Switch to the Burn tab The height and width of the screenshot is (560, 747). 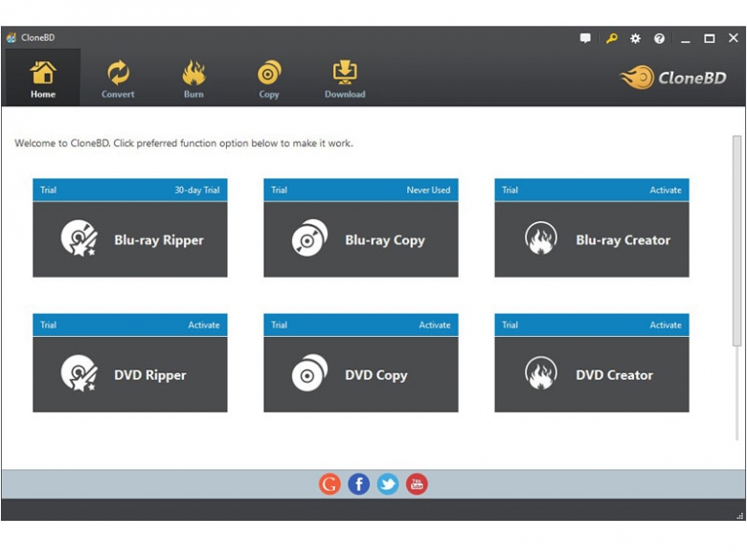click(193, 78)
